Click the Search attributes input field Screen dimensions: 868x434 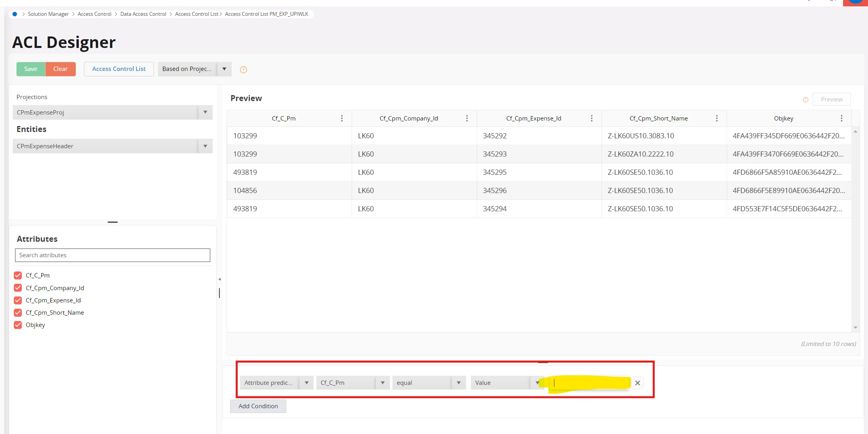click(112, 255)
